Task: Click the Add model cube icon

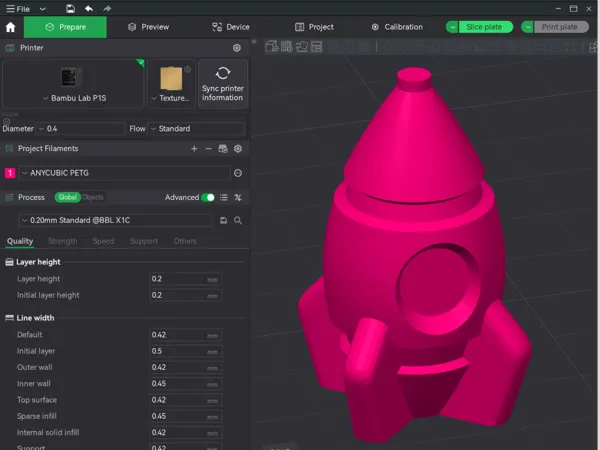Action: [x=272, y=47]
